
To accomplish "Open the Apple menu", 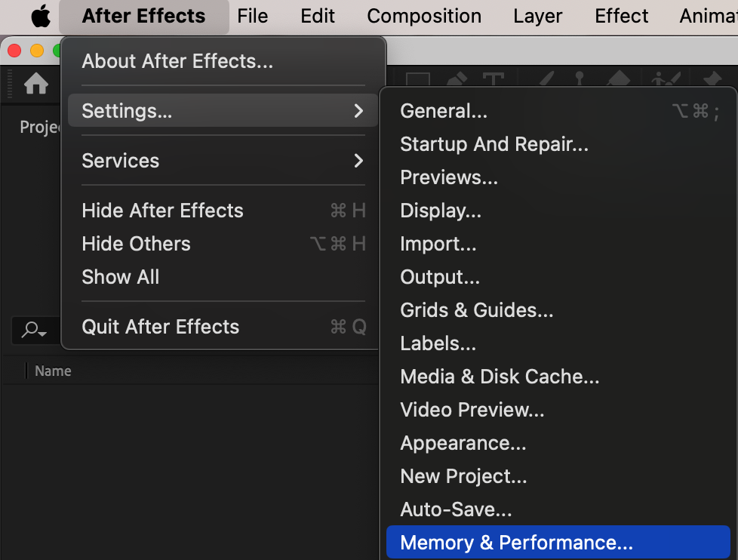I will 40,16.
